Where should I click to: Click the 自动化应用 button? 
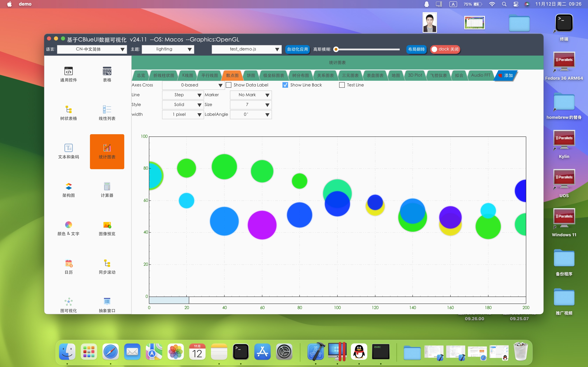(x=297, y=49)
